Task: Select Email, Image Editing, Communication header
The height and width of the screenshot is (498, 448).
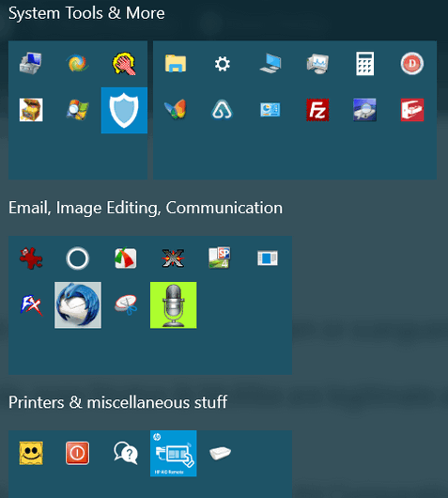Action: click(146, 208)
